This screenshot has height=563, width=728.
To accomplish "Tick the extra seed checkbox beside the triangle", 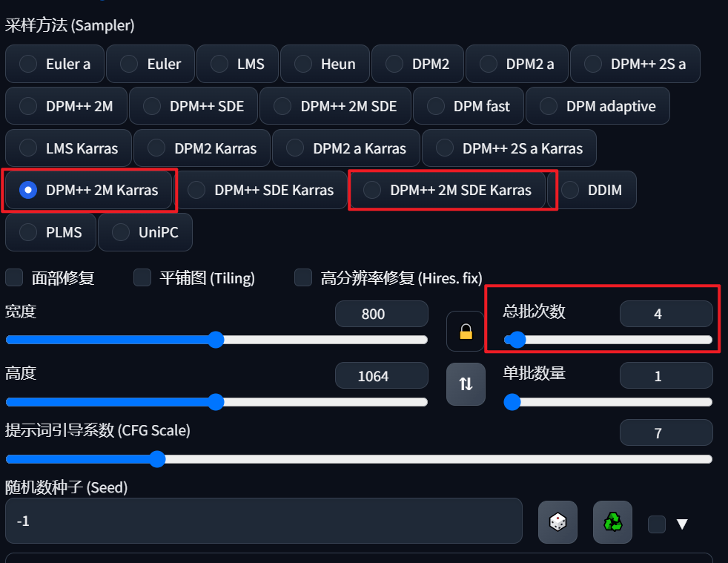I will tap(657, 524).
